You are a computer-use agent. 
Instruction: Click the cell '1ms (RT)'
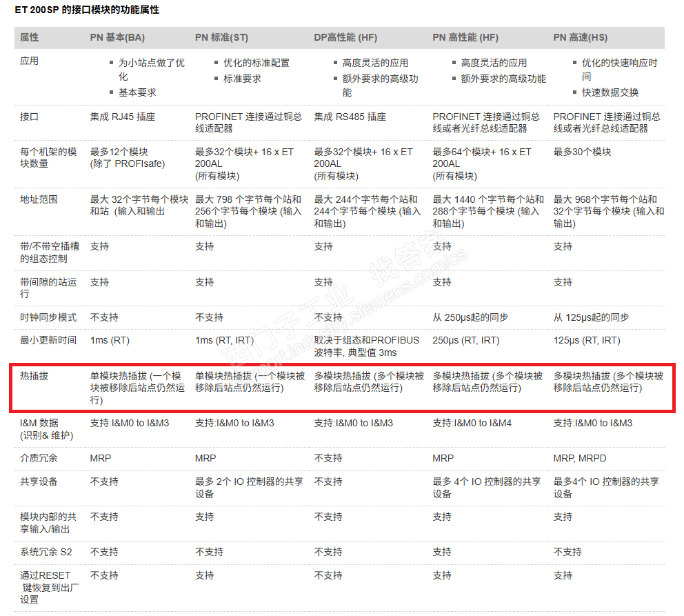click(x=110, y=340)
